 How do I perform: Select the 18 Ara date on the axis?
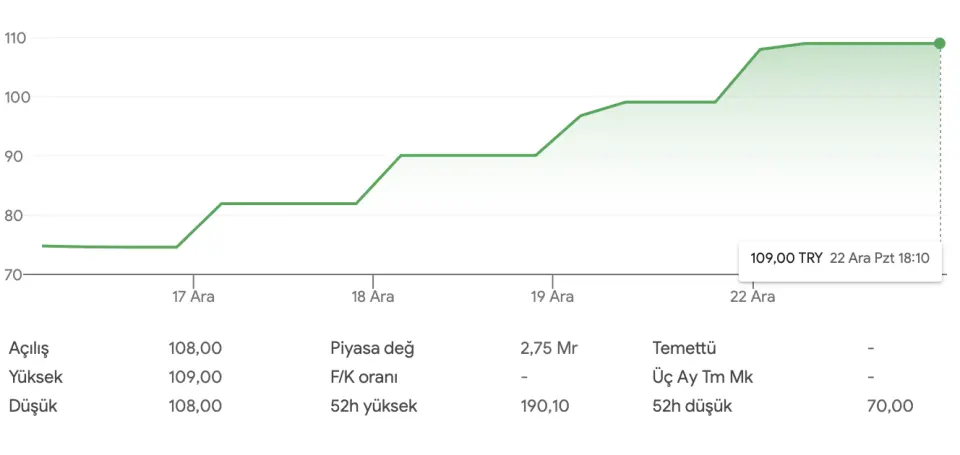(373, 297)
